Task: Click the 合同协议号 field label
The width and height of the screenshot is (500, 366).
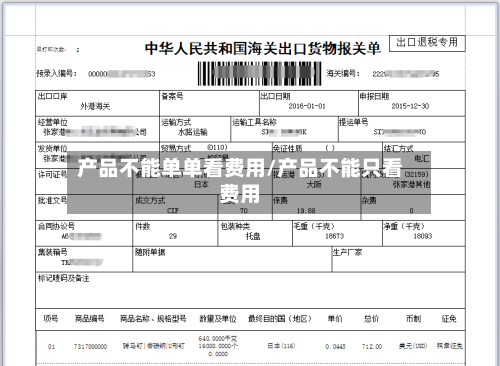Action: coord(56,226)
